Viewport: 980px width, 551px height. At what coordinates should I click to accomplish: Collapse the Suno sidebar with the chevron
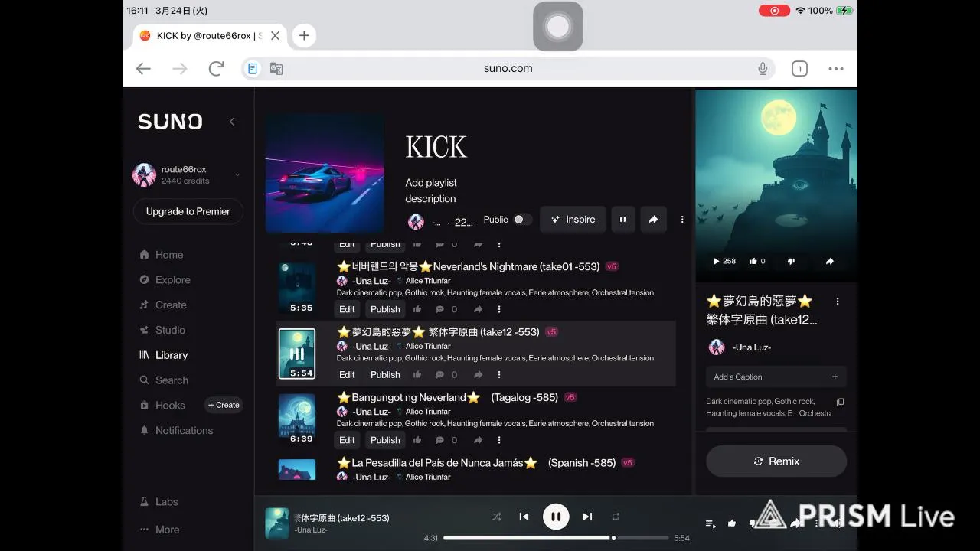click(x=232, y=122)
